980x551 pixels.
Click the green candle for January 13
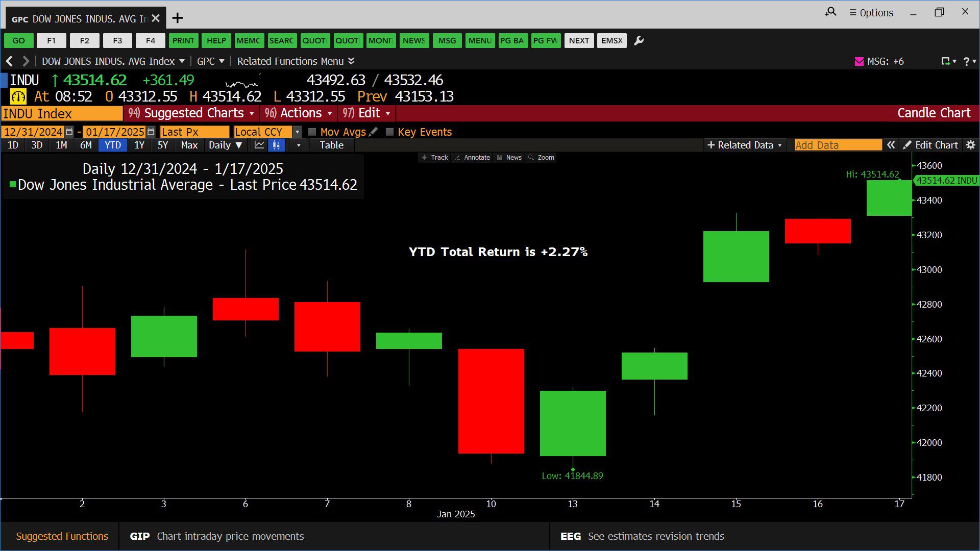click(573, 423)
